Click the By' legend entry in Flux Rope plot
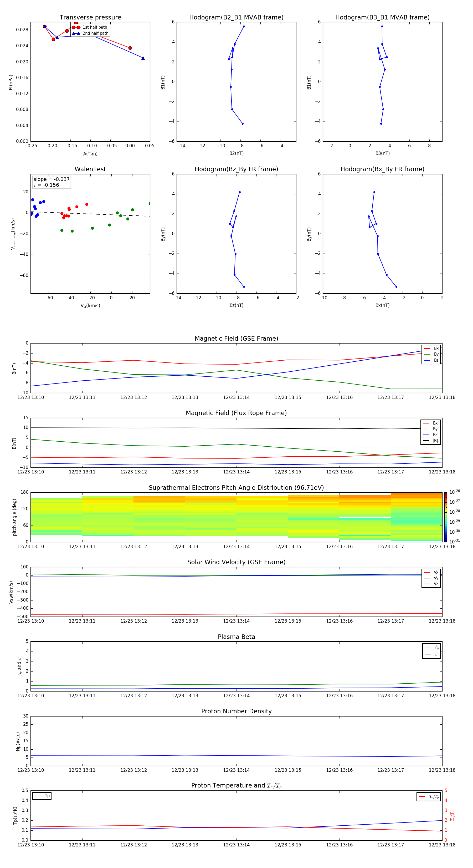The height and width of the screenshot is (868, 473). 431,429
